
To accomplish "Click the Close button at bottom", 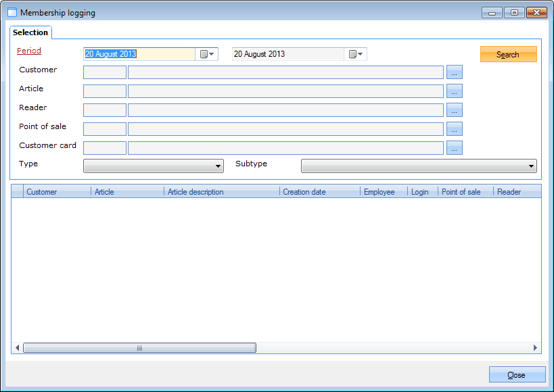I will [517, 375].
